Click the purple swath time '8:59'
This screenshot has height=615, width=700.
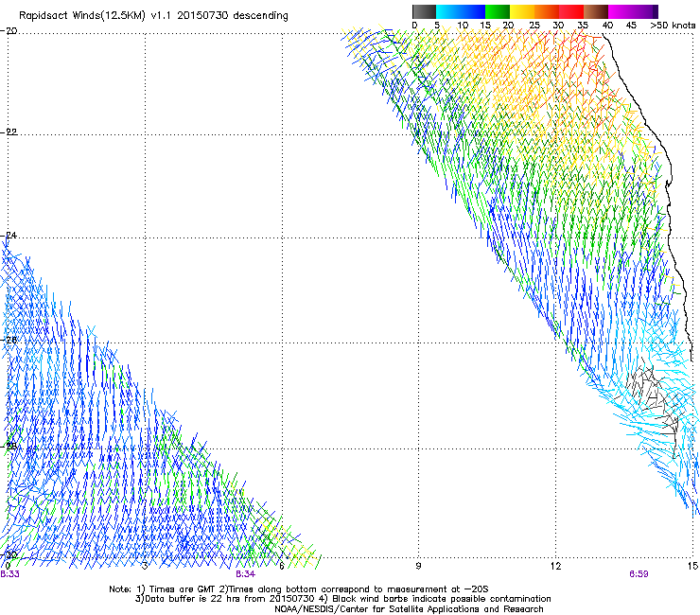(x=639, y=574)
